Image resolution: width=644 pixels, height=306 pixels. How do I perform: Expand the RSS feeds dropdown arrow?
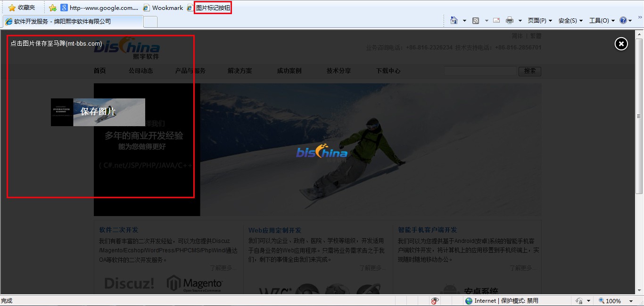pos(486,21)
